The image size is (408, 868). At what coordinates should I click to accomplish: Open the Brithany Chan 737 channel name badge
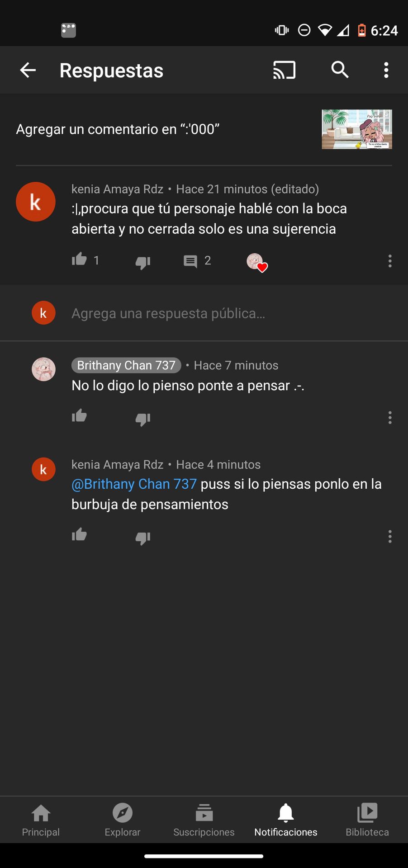pyautogui.click(x=126, y=365)
